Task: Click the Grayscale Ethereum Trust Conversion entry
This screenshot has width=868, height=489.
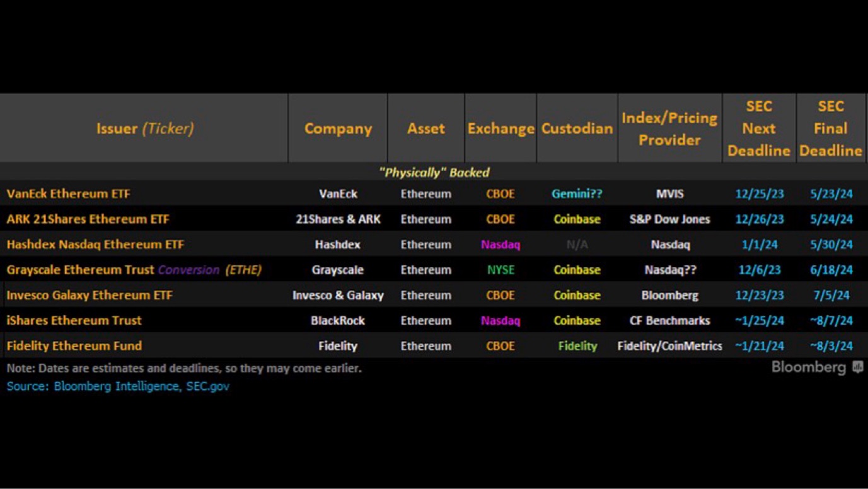Action: pyautogui.click(x=134, y=270)
